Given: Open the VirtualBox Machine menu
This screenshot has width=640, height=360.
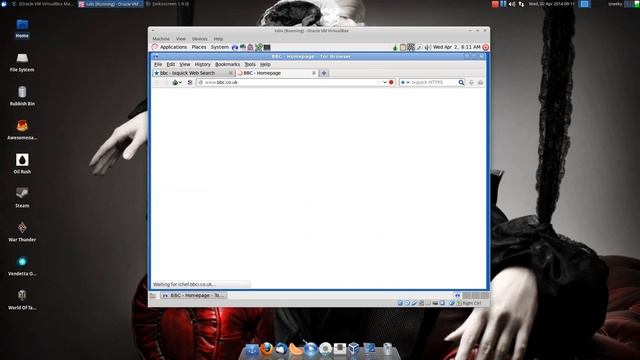Looking at the screenshot, I should tap(161, 39).
